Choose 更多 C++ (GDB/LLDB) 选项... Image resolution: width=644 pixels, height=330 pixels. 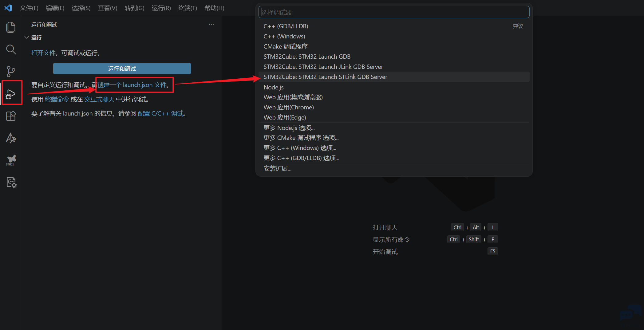pos(394,158)
